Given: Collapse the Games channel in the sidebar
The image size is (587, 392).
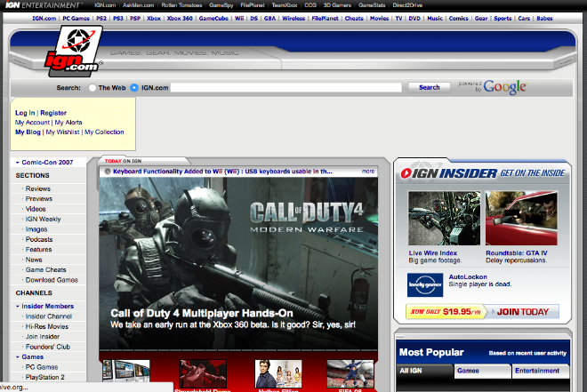Looking at the screenshot, I should click(x=17, y=356).
